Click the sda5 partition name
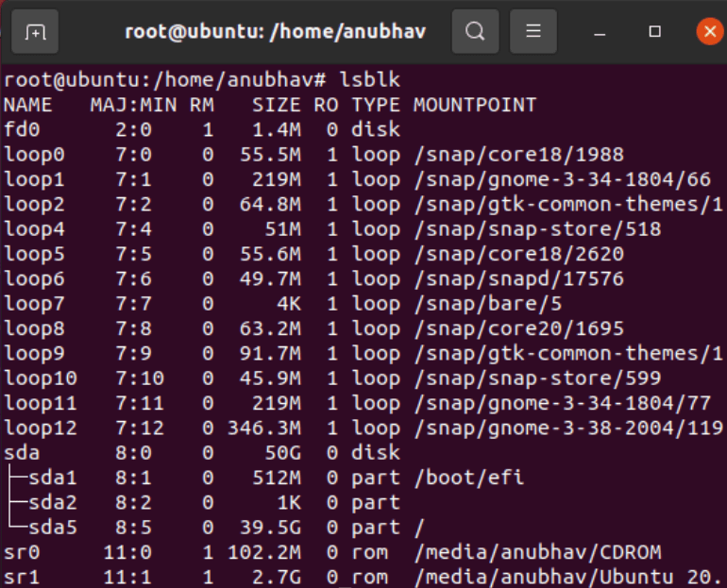Screen dimensions: 727x588 [53, 528]
